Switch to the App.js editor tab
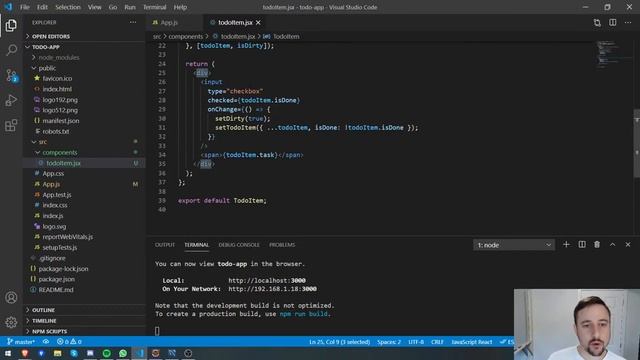The image size is (640, 360). [169, 22]
